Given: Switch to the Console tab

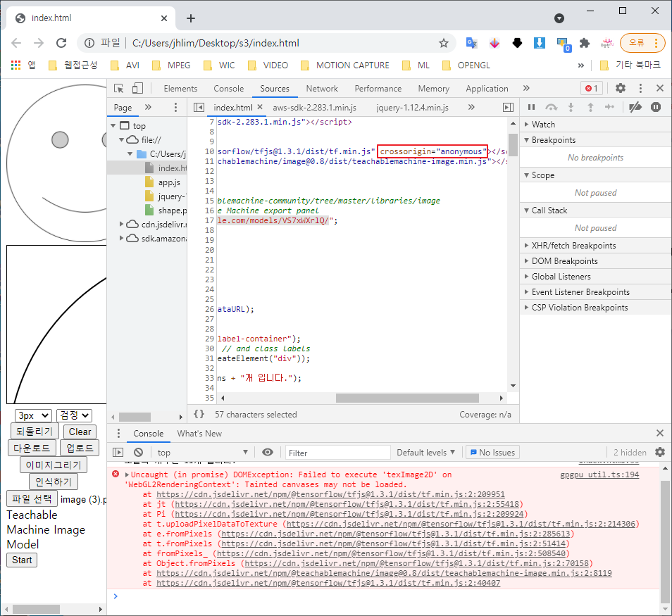Looking at the screenshot, I should [228, 89].
